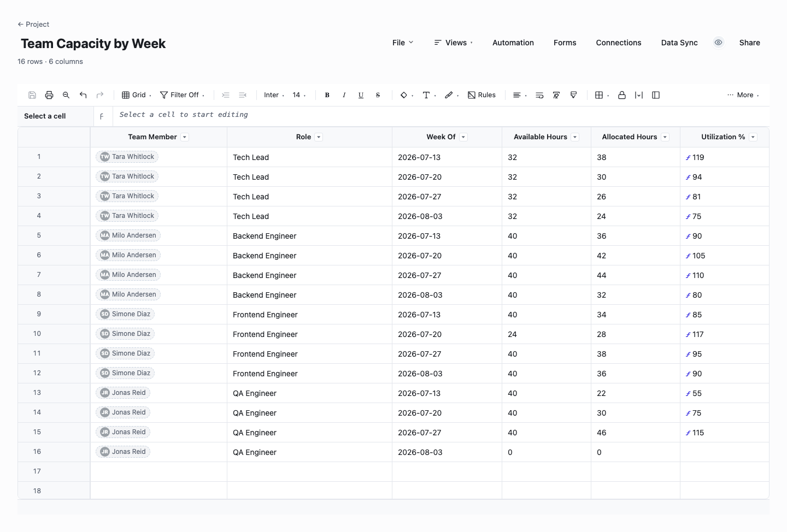
Task: Toggle the eye preview icon next to Share
Action: 719,43
